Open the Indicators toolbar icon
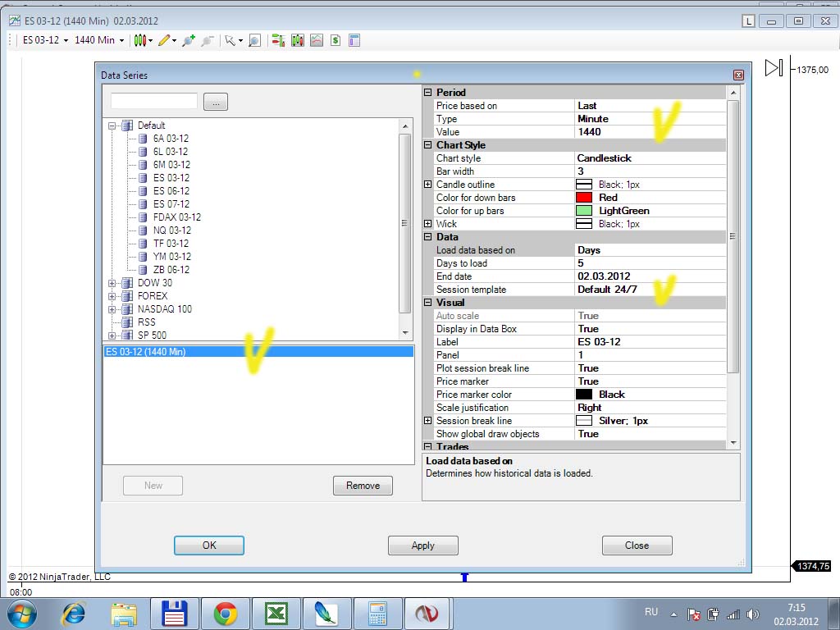 pos(317,40)
